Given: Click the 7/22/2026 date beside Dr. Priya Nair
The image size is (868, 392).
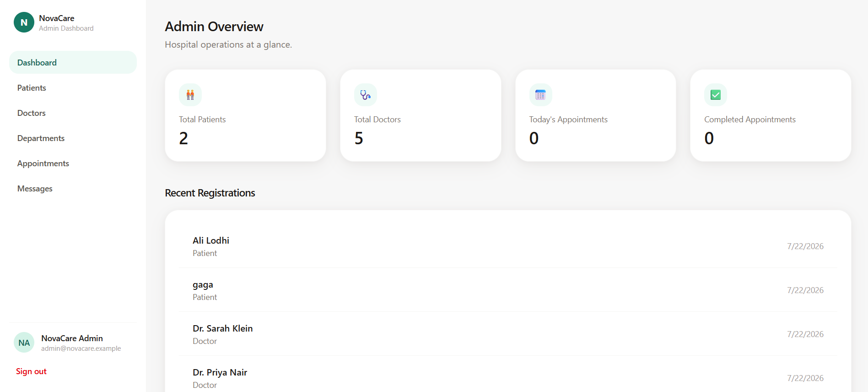Looking at the screenshot, I should [x=805, y=378].
